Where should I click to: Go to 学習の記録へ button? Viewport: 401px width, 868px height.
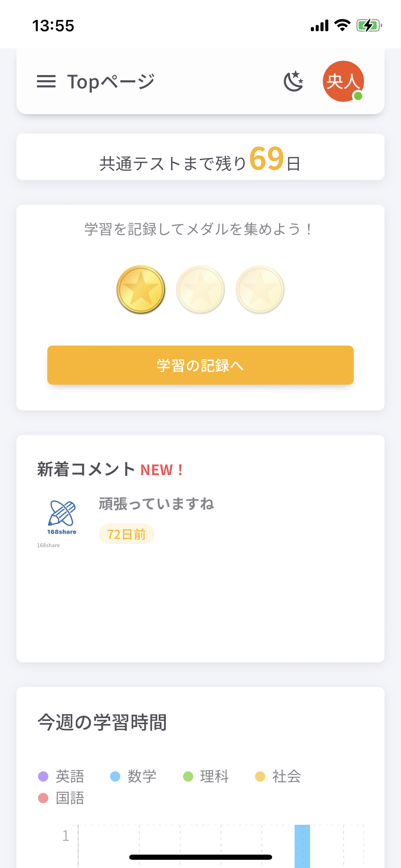(200, 365)
